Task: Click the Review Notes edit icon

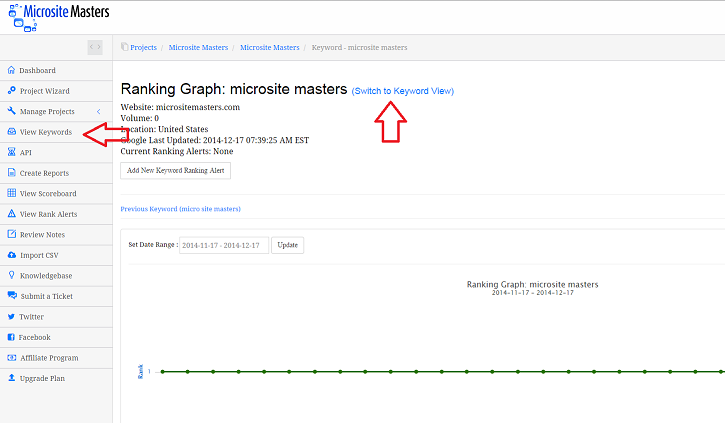Action: tap(12, 234)
